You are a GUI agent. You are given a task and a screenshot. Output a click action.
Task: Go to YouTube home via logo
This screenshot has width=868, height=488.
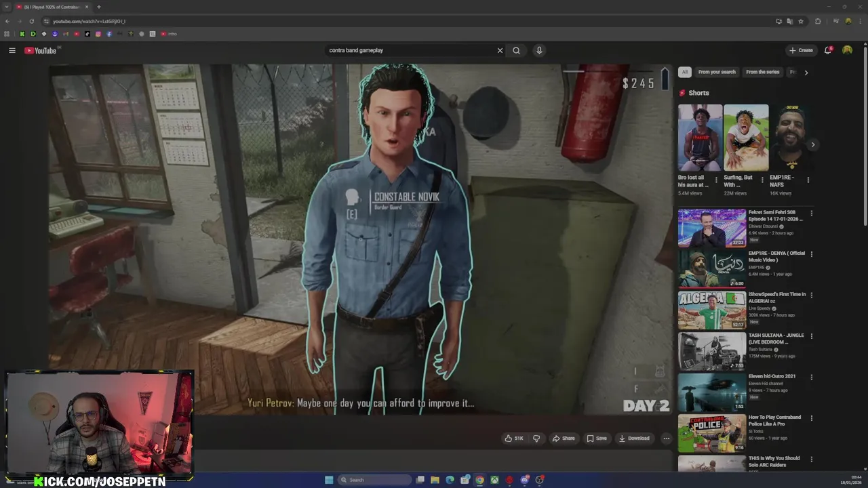pyautogui.click(x=41, y=50)
